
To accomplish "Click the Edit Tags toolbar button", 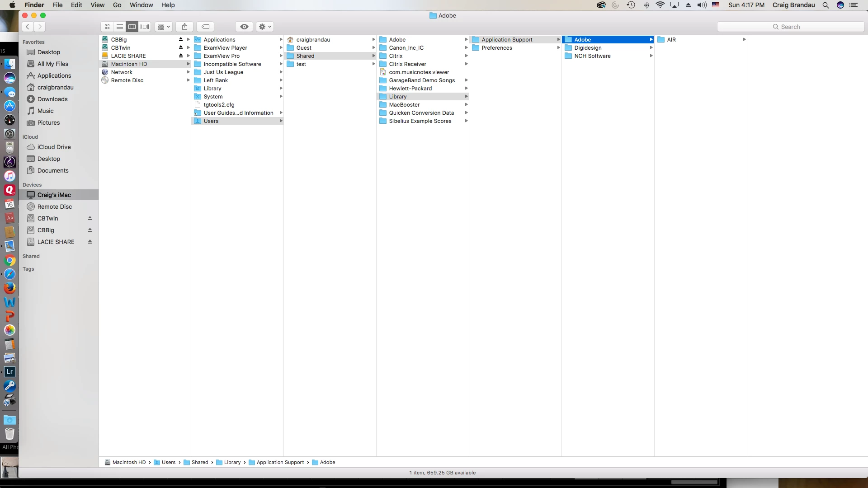I will coord(205,27).
